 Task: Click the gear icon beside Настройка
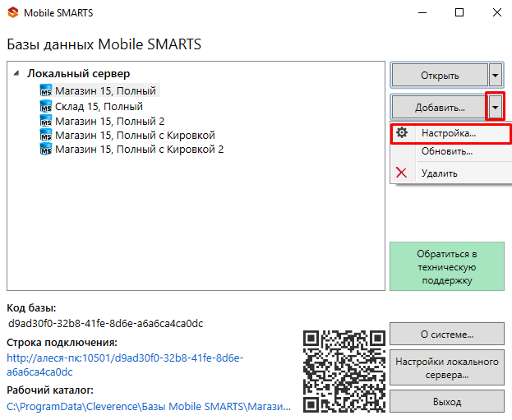[x=402, y=133]
